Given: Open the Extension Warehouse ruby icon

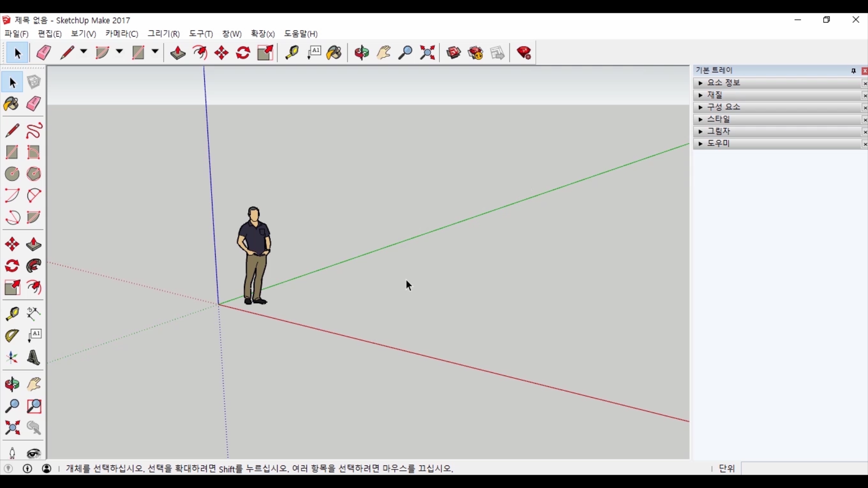Looking at the screenshot, I should [x=524, y=53].
